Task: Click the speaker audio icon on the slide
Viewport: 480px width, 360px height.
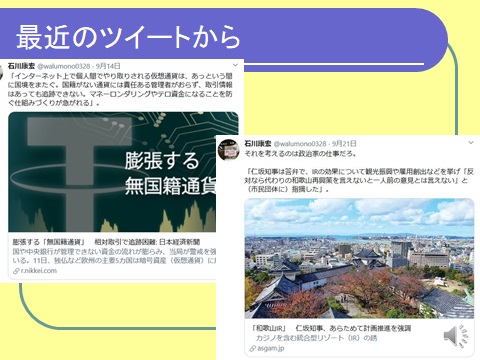Action: pos(455,336)
